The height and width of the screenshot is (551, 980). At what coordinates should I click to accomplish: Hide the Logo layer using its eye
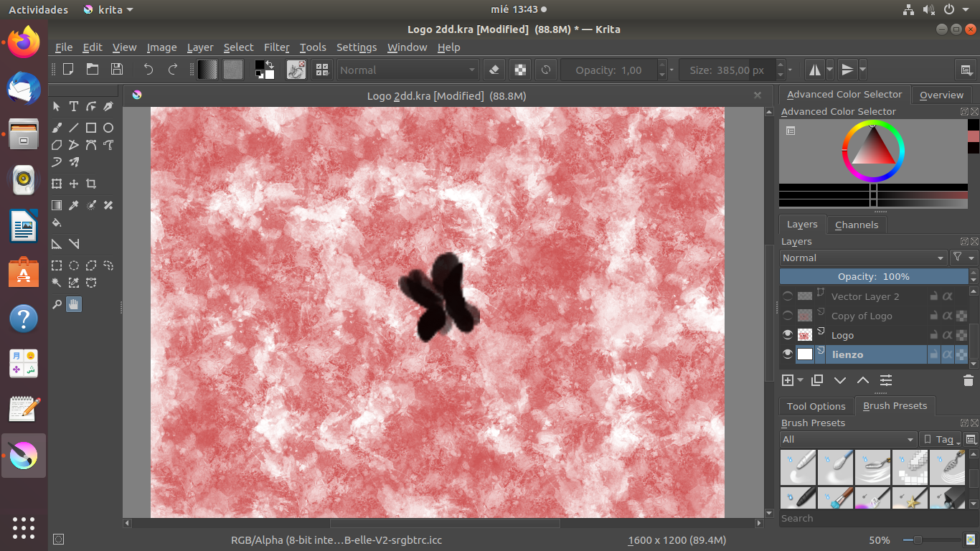click(788, 335)
